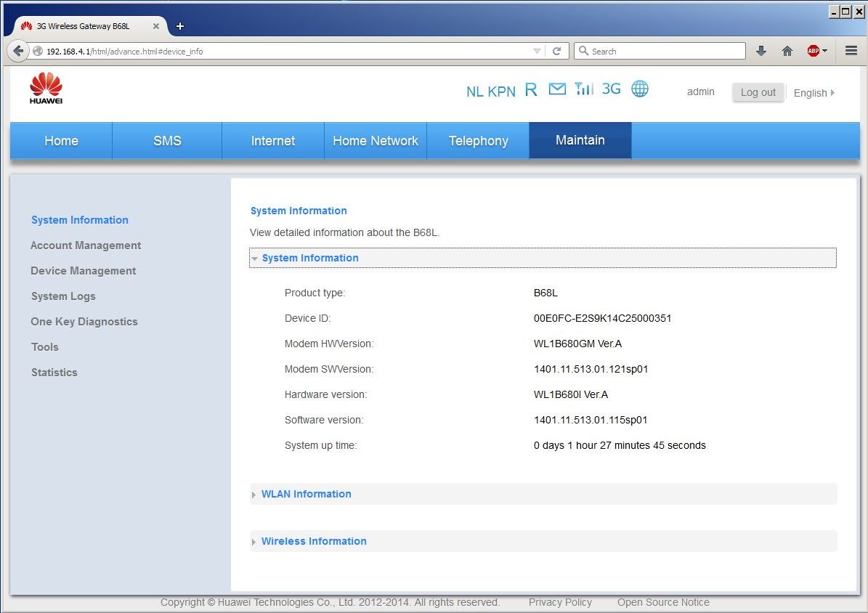
Task: Open the Privacy Policy link
Action: (x=560, y=602)
